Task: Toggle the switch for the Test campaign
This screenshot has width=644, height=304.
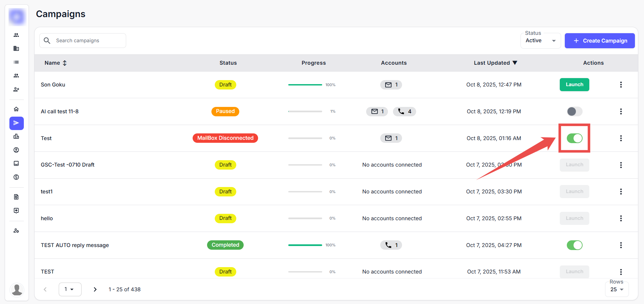Action: click(574, 138)
